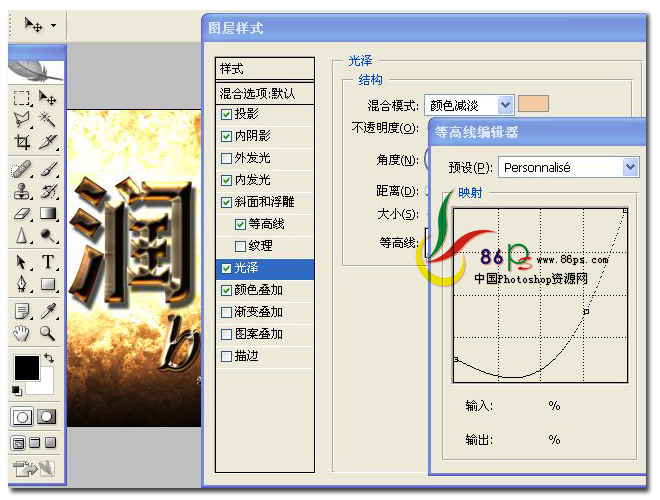Select the Rectangular Marquee tool
The image size is (660, 500).
[x=21, y=98]
